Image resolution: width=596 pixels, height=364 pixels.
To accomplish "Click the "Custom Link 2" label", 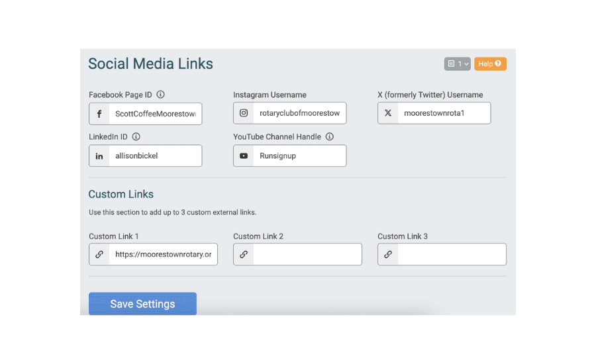I will pyautogui.click(x=258, y=236).
